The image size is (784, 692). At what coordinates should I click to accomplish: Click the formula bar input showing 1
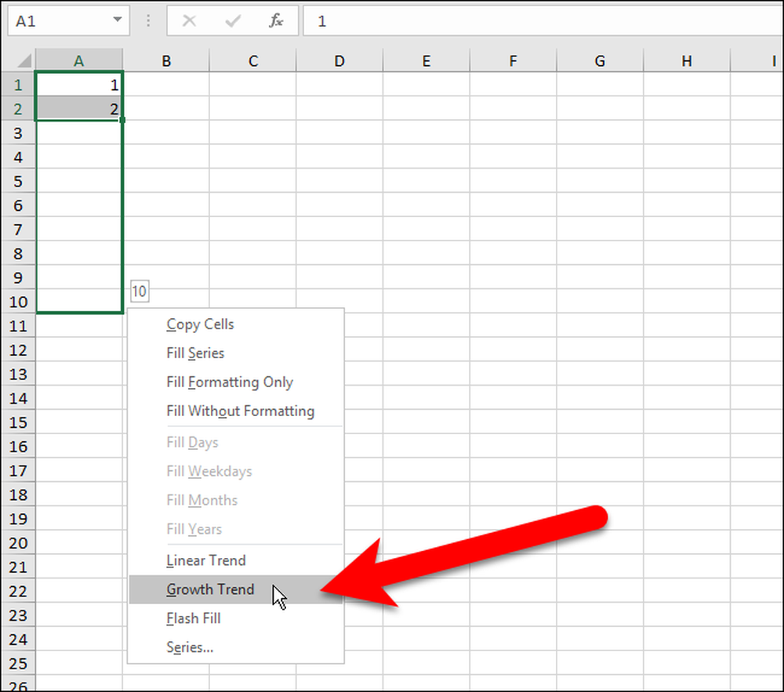point(543,21)
